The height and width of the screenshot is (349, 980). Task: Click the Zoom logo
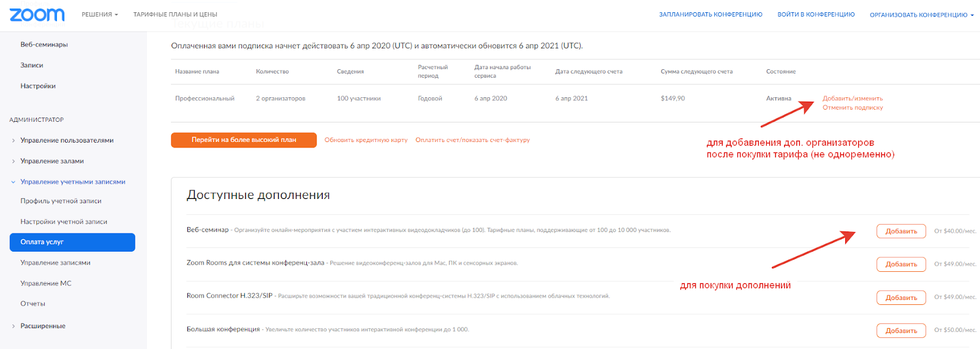(x=37, y=15)
